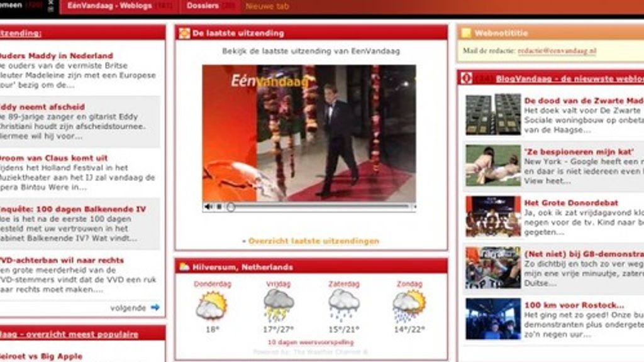Viewport: 644px width, 362px height.
Task: Click the Zaterdag rain cloud weather icon
Action: [343, 305]
